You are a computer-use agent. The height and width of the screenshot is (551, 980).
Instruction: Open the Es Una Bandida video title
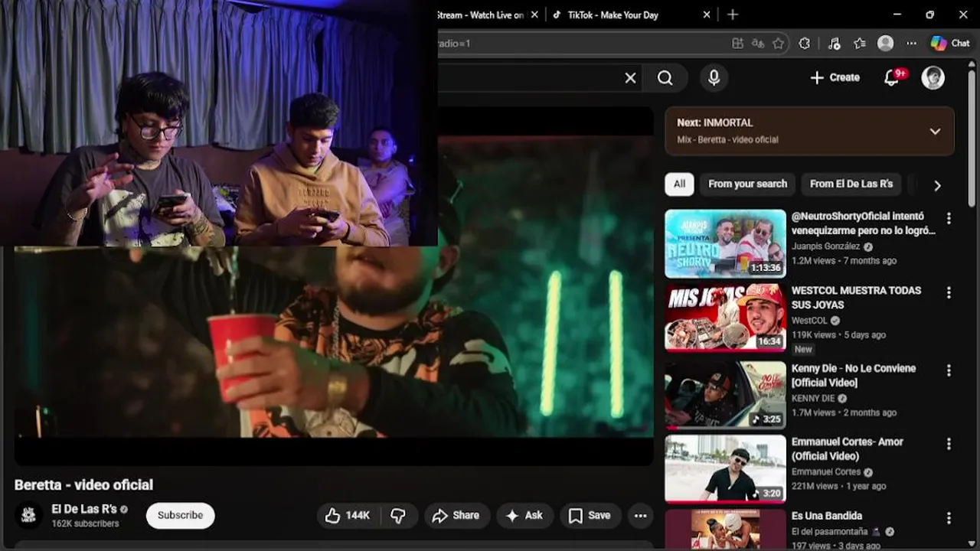pos(827,516)
